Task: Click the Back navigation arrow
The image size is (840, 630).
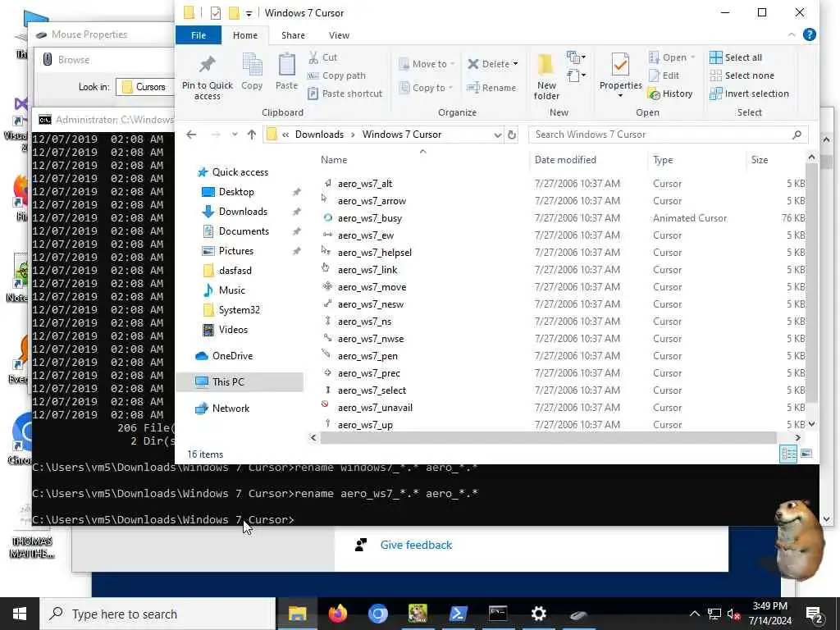Action: (191, 135)
